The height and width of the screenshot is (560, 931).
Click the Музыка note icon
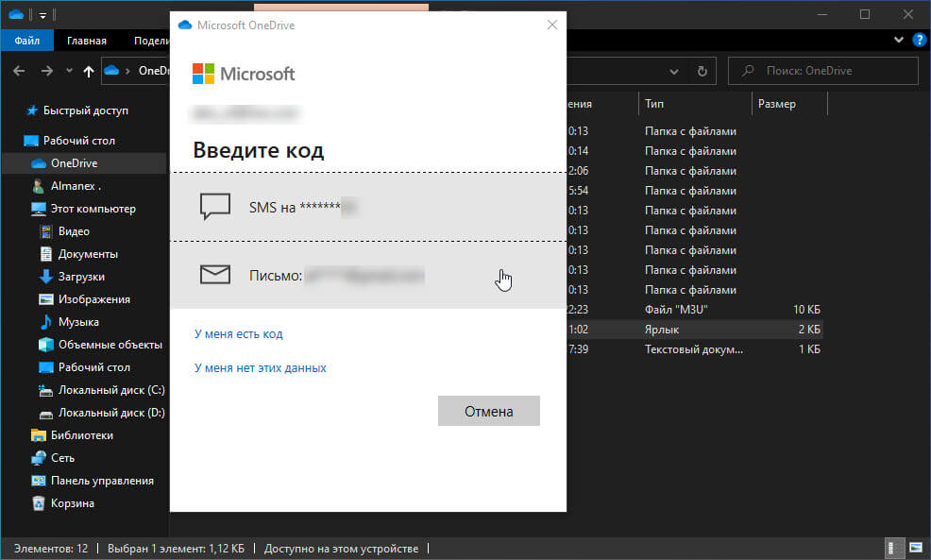tap(46, 322)
